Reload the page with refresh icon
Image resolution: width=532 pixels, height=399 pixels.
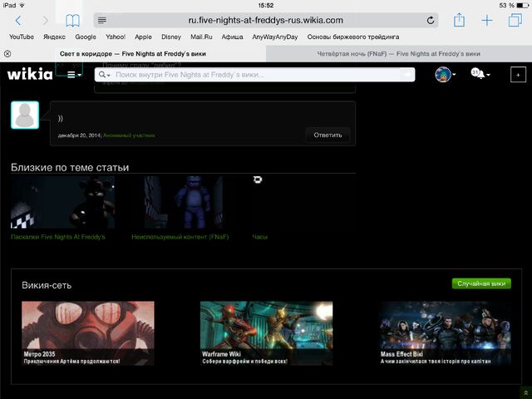pyautogui.click(x=431, y=20)
